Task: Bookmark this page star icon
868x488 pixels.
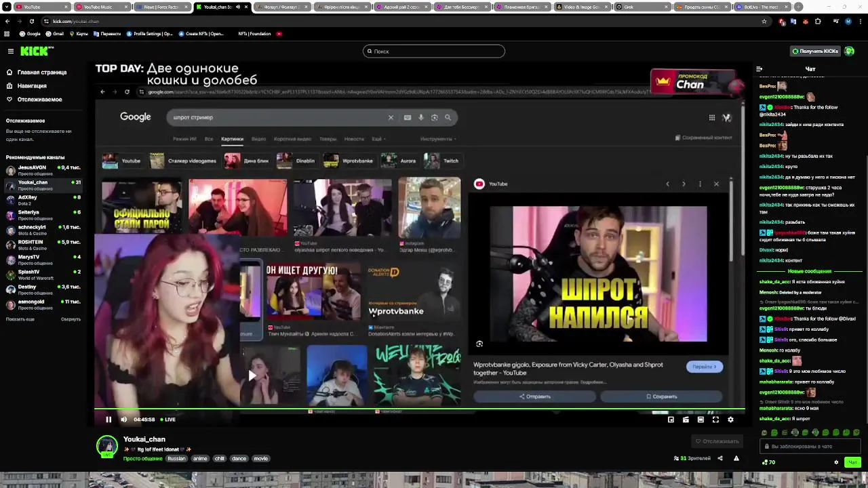Action: pos(764,21)
